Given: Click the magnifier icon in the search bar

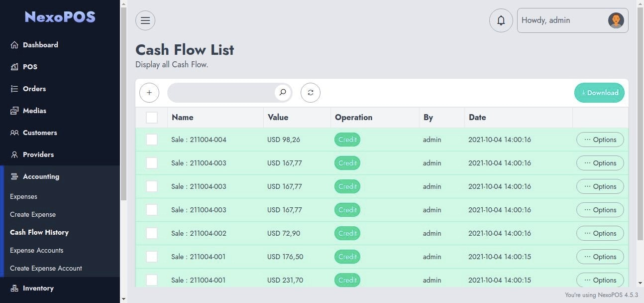Looking at the screenshot, I should point(282,92).
